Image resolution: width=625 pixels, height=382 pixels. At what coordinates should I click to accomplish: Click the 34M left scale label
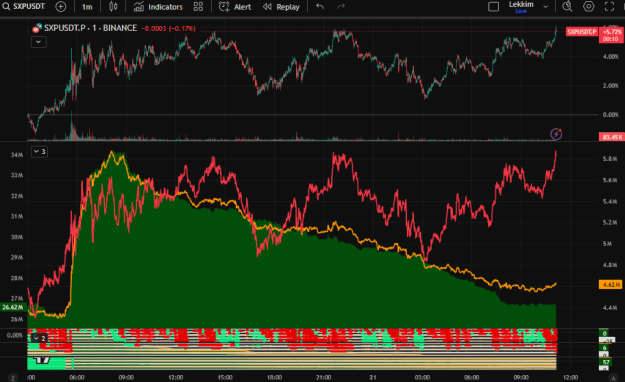coord(17,155)
